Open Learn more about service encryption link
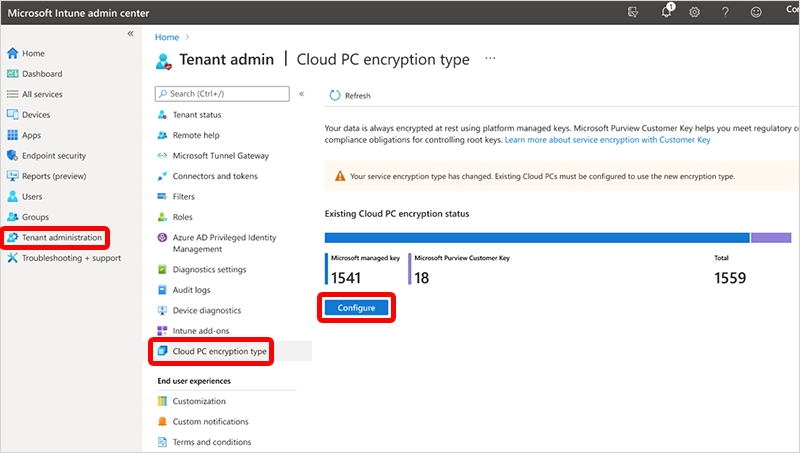Viewport: 800px width, 453px height. click(x=607, y=141)
